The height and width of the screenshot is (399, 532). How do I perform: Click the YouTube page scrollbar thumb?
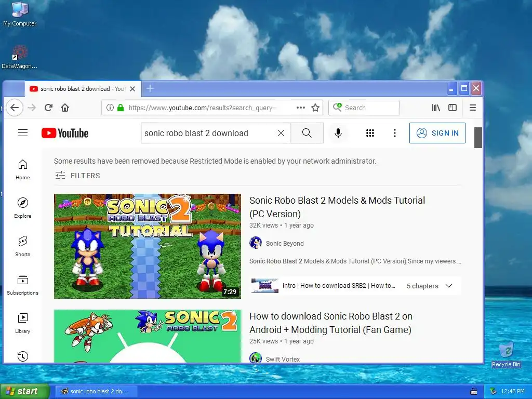pyautogui.click(x=478, y=138)
